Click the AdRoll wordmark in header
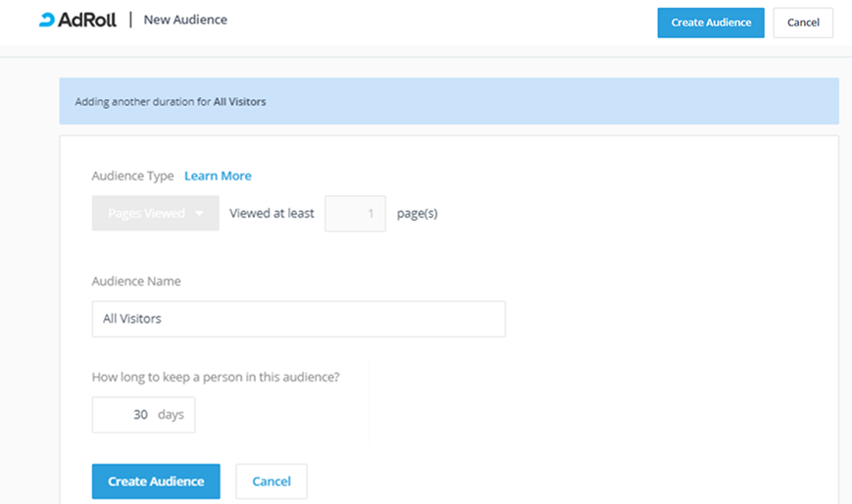Screen dimensions: 852x504 [88, 20]
